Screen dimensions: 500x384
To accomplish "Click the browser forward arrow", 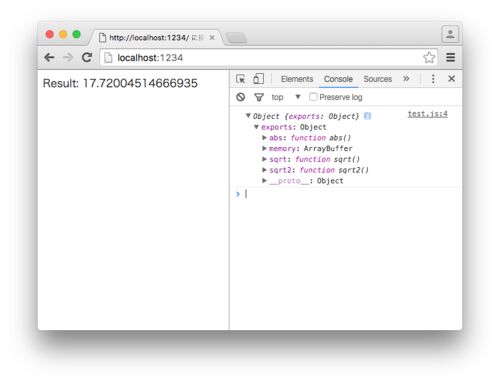I will click(68, 58).
